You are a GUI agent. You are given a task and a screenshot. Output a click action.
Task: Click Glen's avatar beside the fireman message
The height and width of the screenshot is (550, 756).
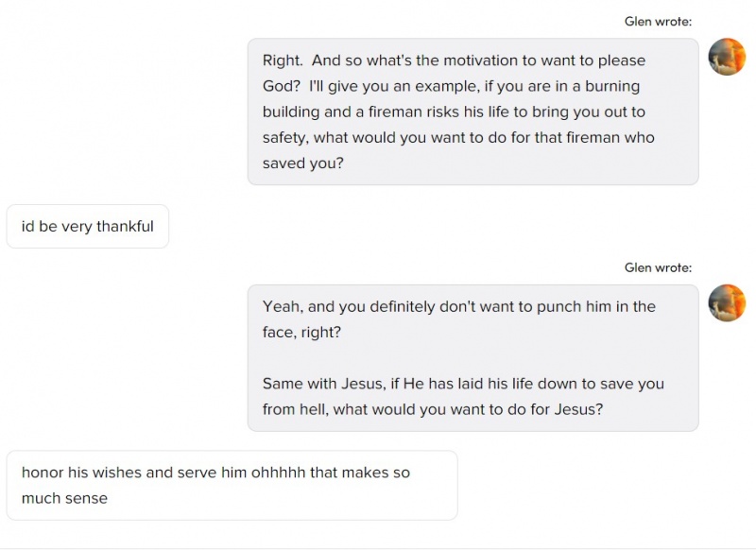point(727,57)
